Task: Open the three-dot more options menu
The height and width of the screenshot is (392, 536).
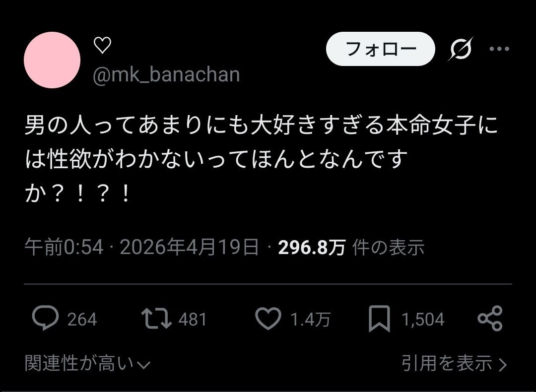Action: [499, 49]
